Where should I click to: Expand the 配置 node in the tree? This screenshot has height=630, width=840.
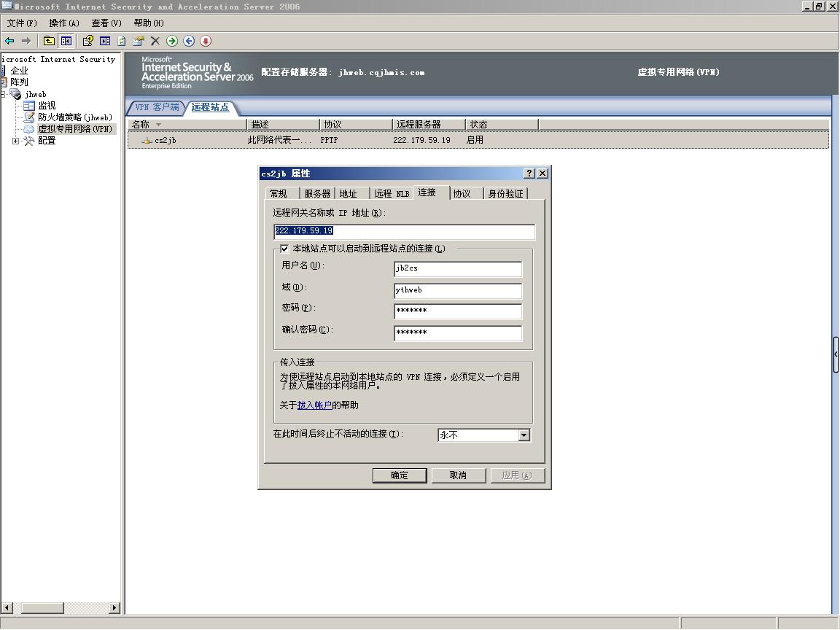[x=15, y=141]
